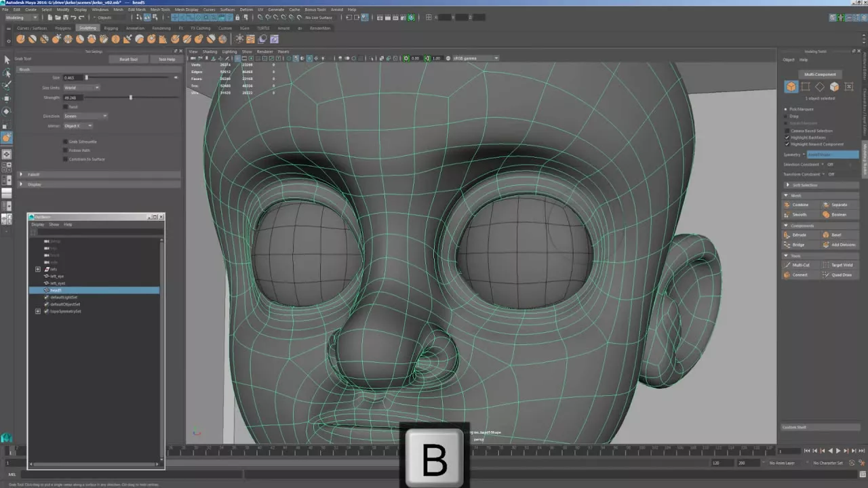The width and height of the screenshot is (868, 488).
Task: Uncheck Highlight Backfaces option
Action: pos(787,138)
